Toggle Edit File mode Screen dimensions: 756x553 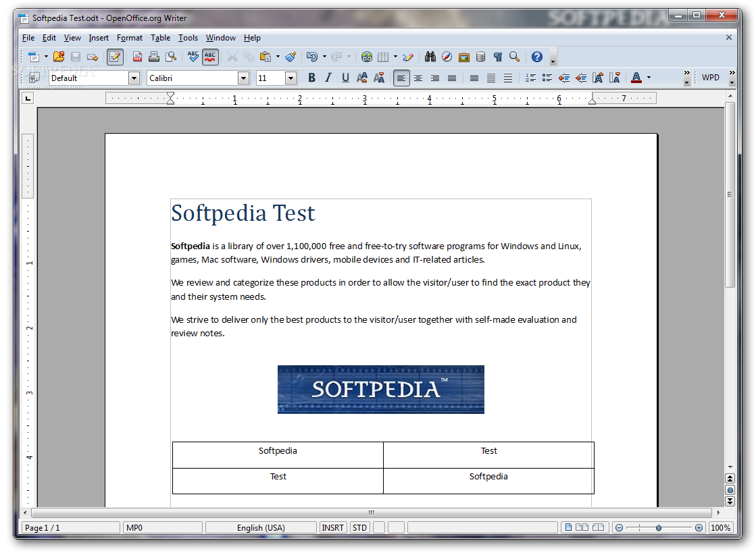(115, 57)
